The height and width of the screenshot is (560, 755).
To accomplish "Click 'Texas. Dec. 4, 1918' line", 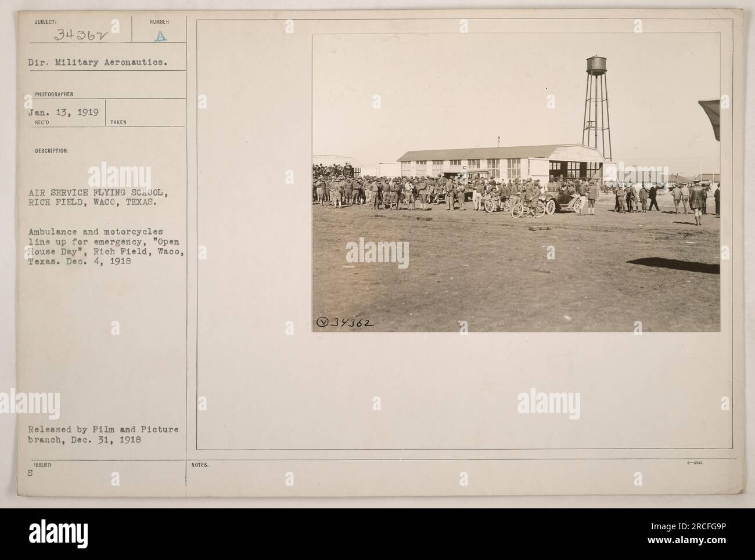I will point(80,261).
